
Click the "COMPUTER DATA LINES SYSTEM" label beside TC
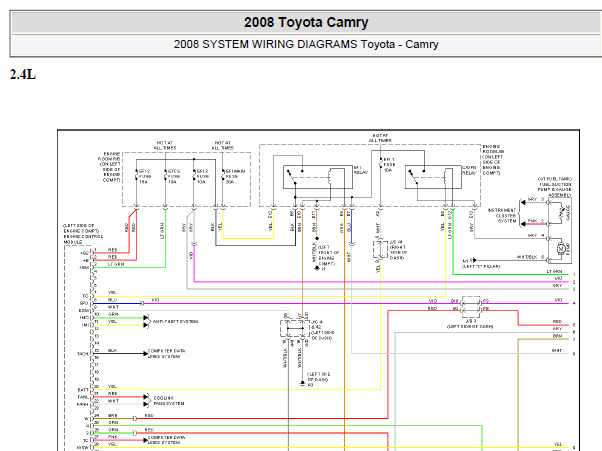coord(166,440)
